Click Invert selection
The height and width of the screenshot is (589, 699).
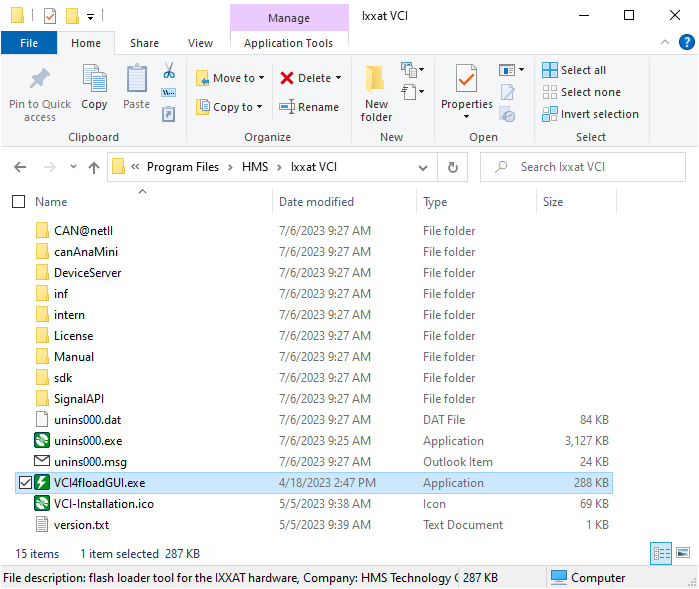click(x=591, y=114)
